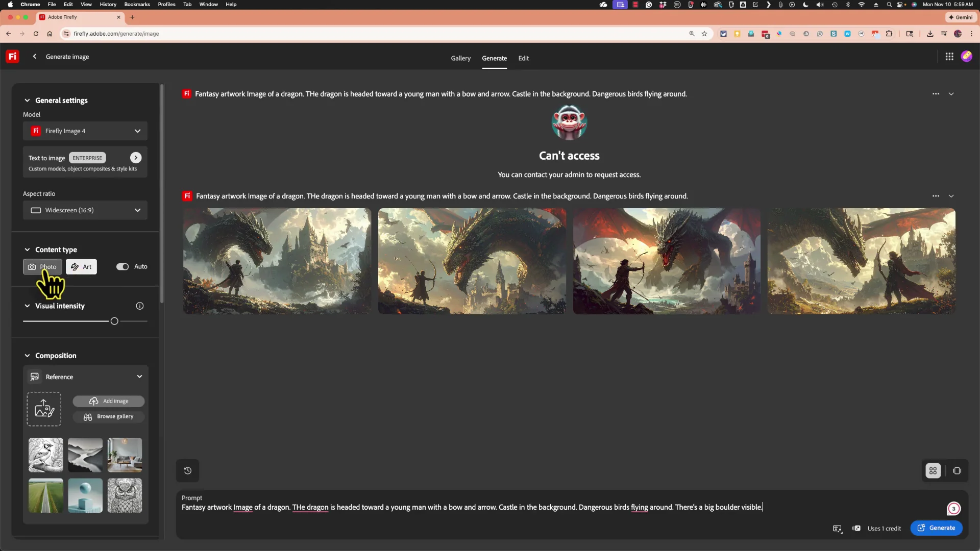Open the Adobe apps grid menu
This screenshot has height=551, width=980.
(x=949, y=56)
